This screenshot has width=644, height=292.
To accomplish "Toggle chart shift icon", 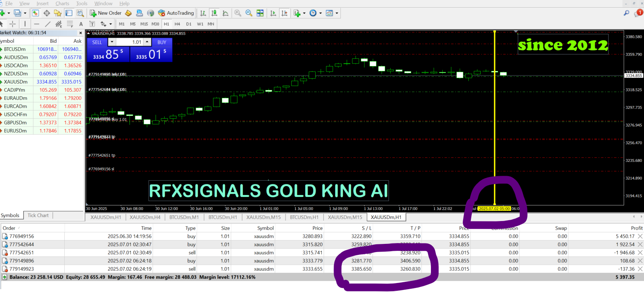I will tap(284, 13).
